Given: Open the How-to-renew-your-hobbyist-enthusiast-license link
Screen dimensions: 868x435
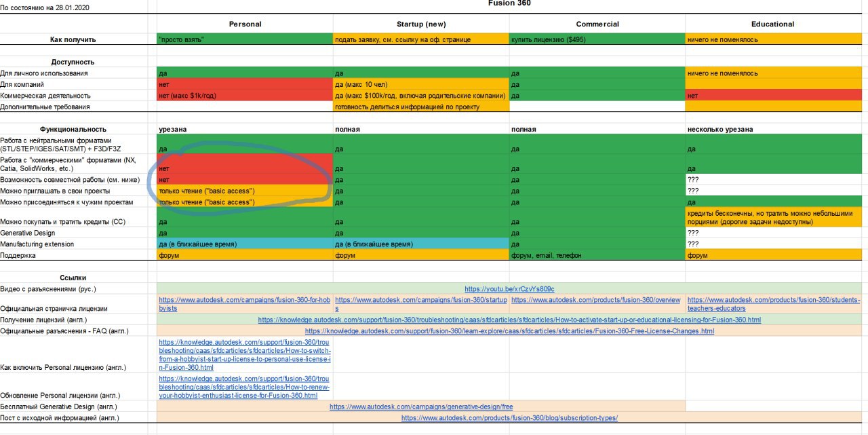Looking at the screenshot, I should pos(245,387).
